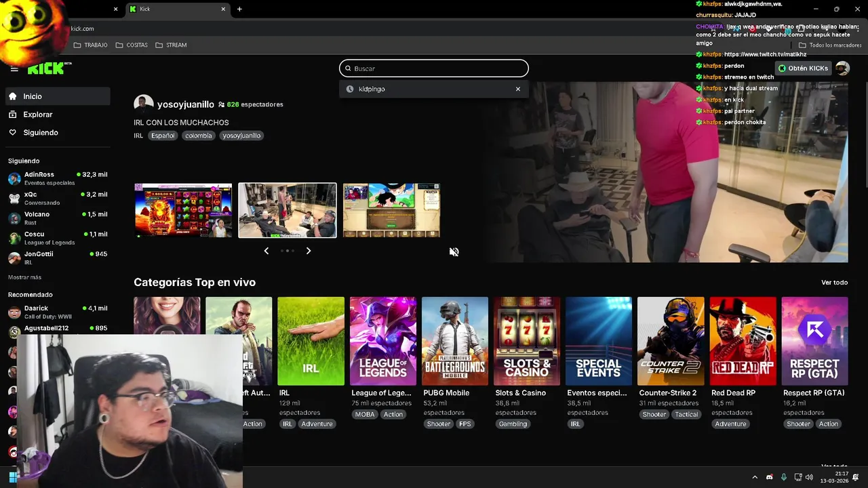Select the IRL living room stream thumbnail
Image resolution: width=868 pixels, height=488 pixels.
click(288, 210)
